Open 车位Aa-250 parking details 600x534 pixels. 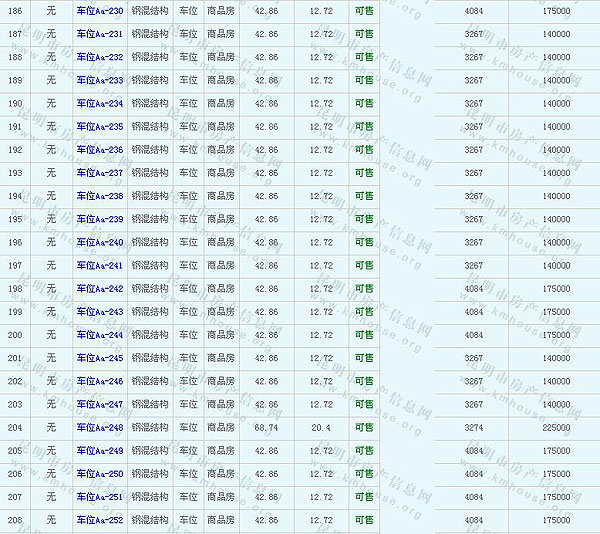point(100,474)
